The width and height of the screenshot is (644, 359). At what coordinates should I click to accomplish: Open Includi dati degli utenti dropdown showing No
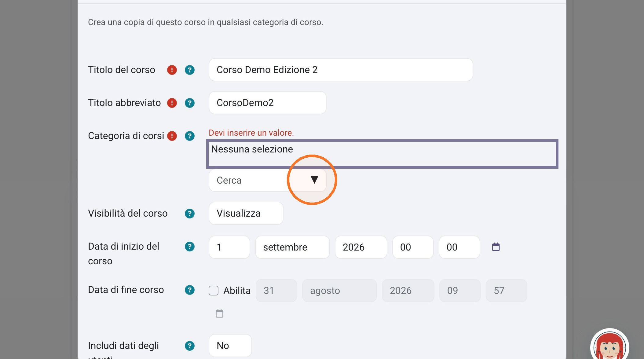[230, 346]
